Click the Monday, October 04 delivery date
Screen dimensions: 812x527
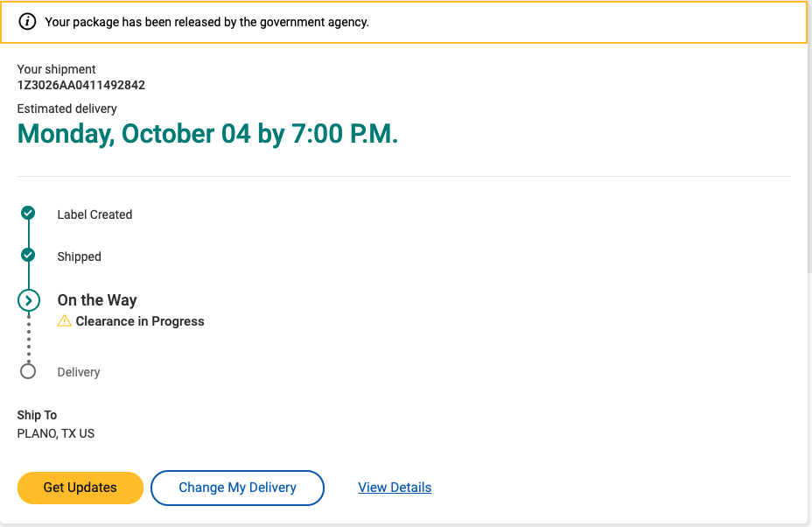(207, 134)
